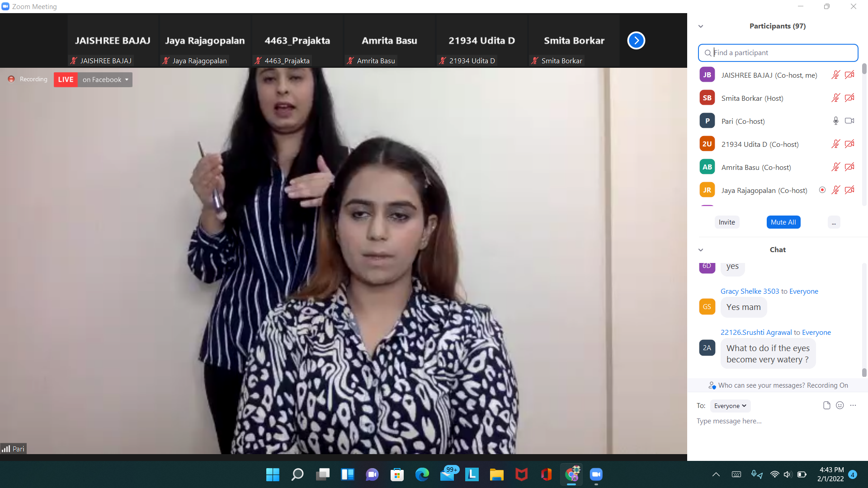Open the emoji picker in chat

[x=840, y=405]
